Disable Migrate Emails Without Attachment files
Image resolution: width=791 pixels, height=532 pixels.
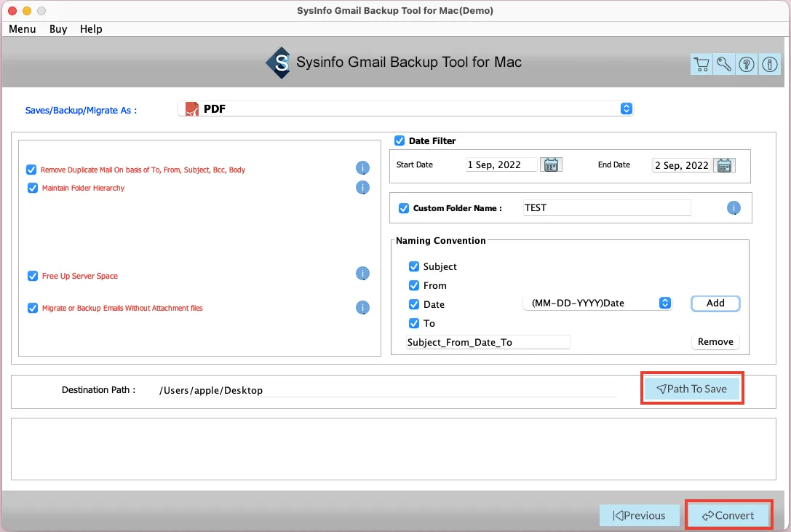tap(32, 308)
